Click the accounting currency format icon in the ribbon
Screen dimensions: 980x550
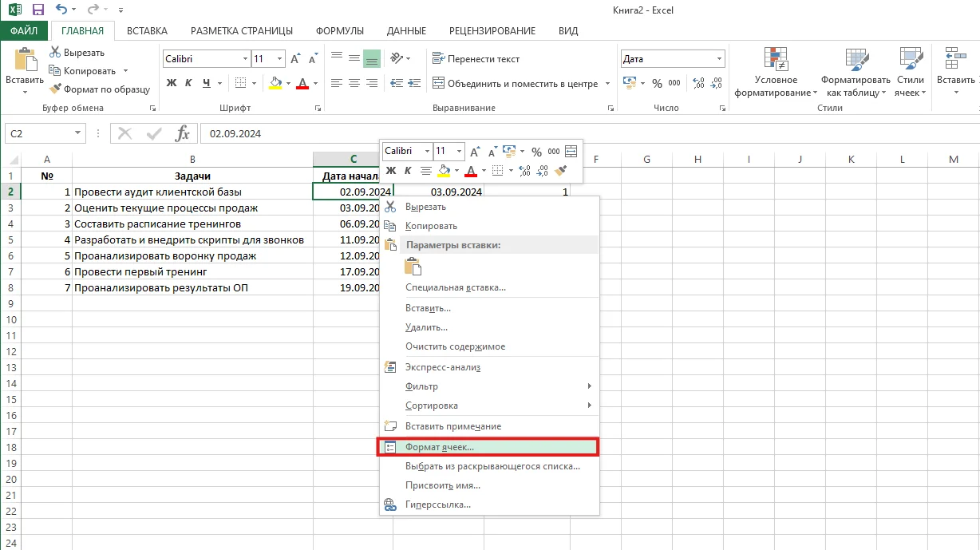pos(629,83)
